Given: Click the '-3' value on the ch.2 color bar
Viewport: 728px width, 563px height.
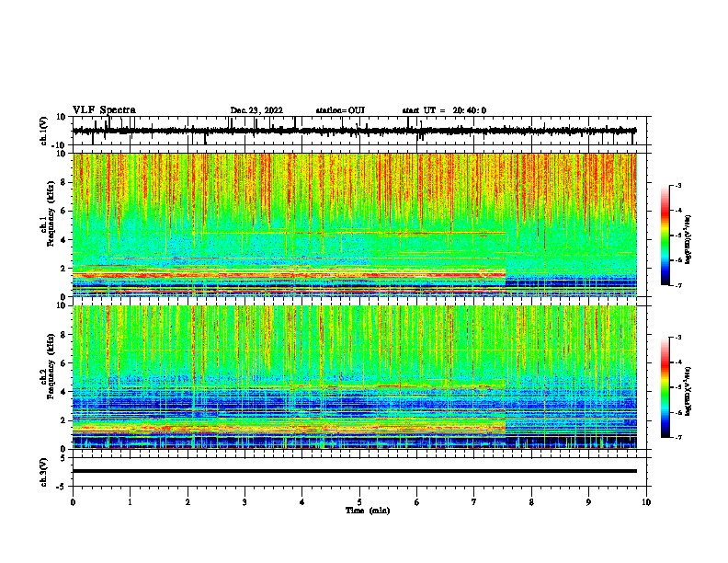Looking at the screenshot, I should (x=678, y=338).
